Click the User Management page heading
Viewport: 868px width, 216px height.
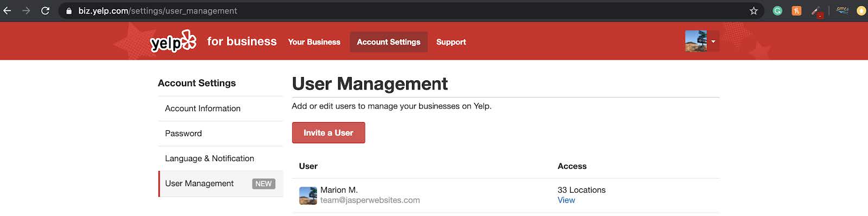tap(370, 84)
